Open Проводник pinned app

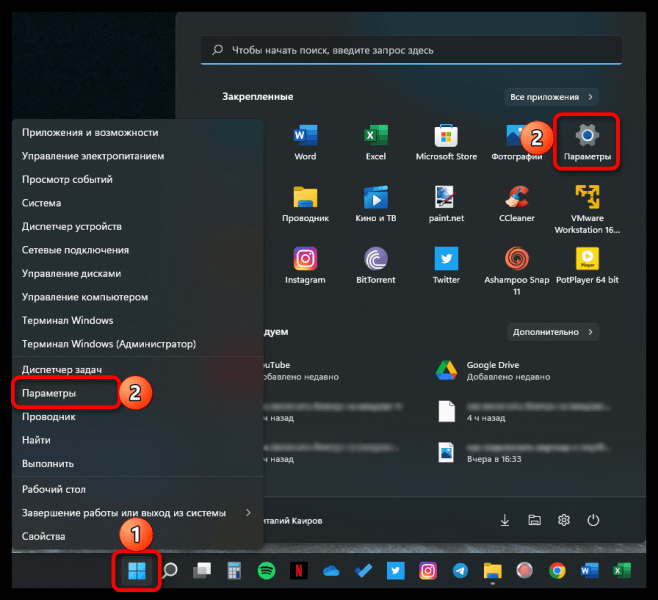pyautogui.click(x=305, y=204)
